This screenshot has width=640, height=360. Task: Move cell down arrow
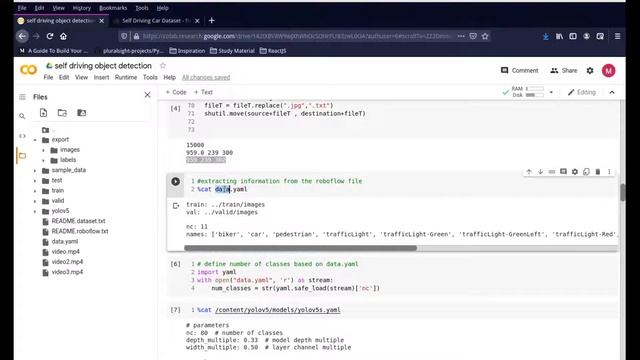click(540, 172)
